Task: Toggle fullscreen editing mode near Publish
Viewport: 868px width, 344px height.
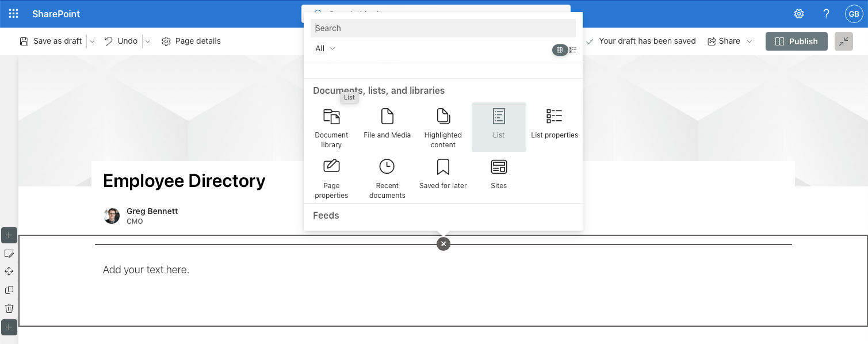Action: coord(843,41)
